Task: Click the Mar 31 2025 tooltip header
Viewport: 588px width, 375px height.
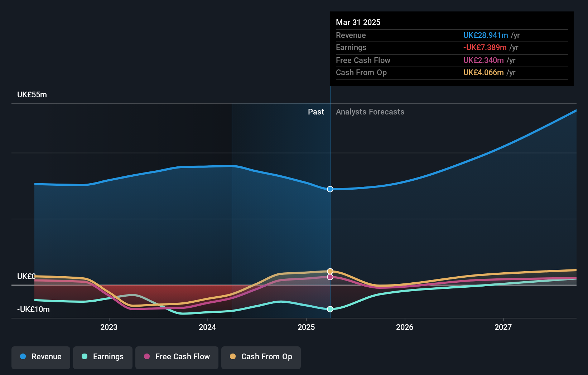Action: pos(358,22)
